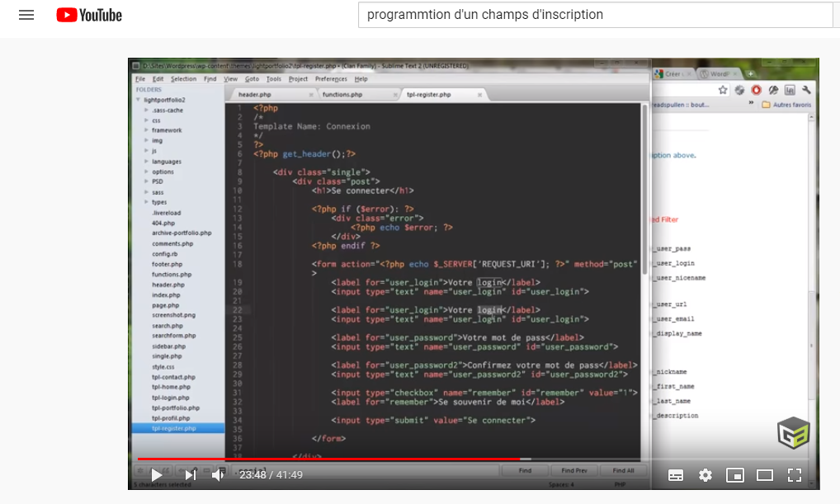Open the player settings gear
840x504 pixels.
tap(706, 475)
